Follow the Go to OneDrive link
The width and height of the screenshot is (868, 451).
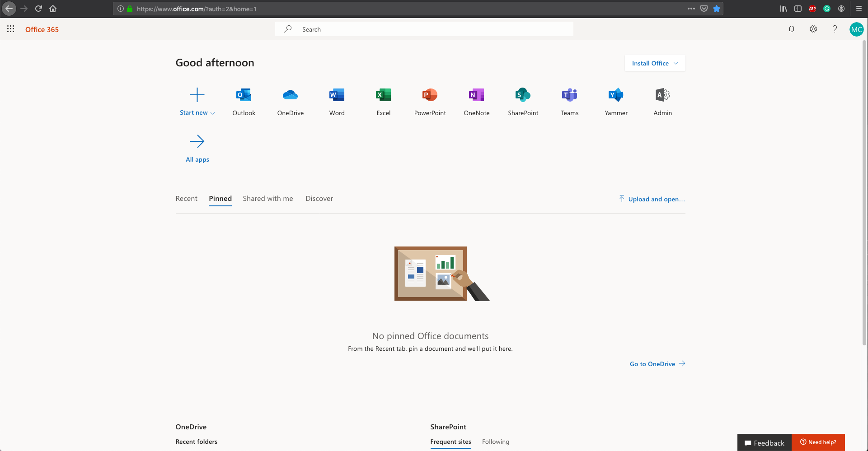point(657,364)
